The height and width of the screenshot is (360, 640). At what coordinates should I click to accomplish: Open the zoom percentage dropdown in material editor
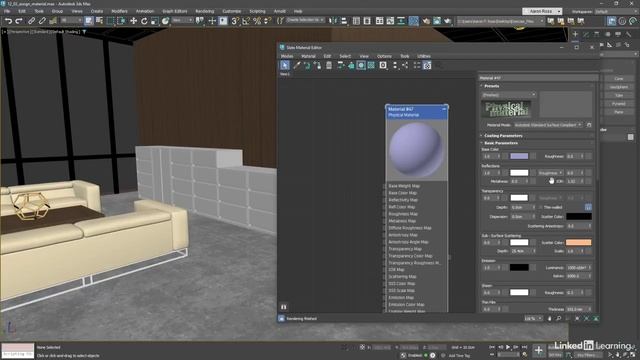point(534,318)
